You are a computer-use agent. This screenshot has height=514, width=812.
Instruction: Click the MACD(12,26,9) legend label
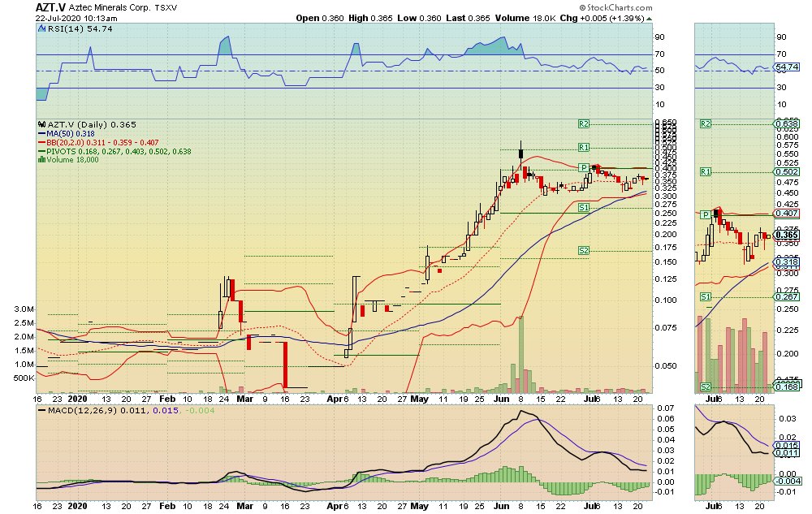(82, 411)
